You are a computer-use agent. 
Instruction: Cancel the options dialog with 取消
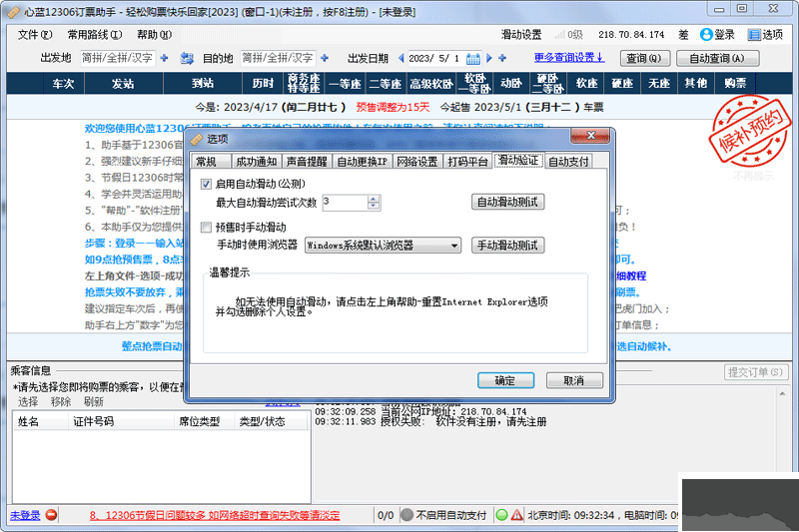click(x=574, y=381)
